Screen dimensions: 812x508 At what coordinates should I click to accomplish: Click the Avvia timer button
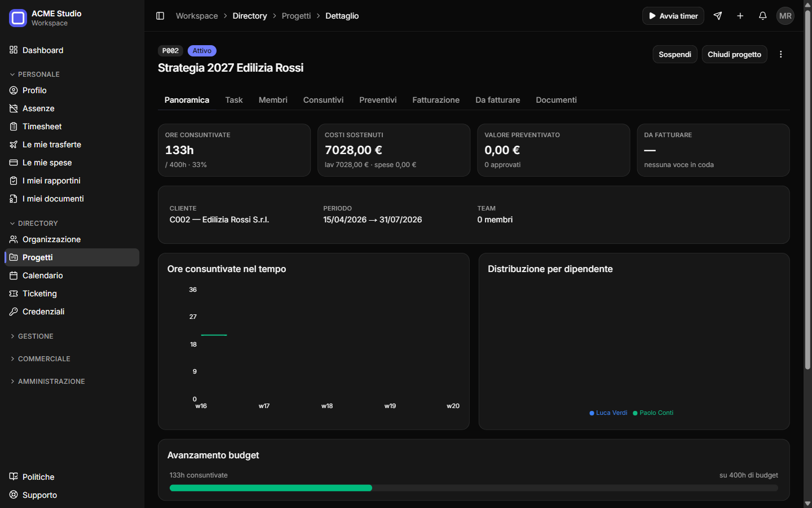(673, 16)
